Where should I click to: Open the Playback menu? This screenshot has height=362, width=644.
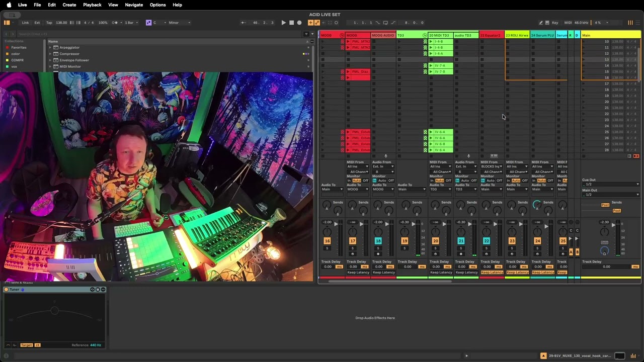click(x=92, y=5)
